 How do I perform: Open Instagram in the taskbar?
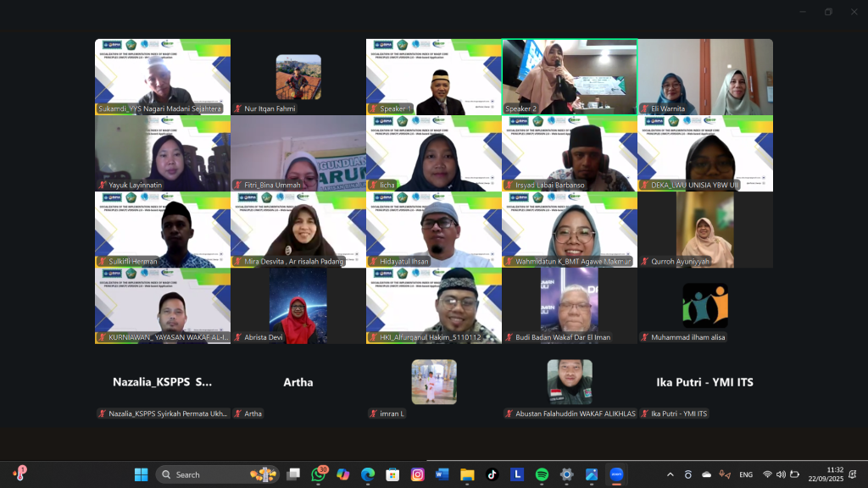coord(417,474)
